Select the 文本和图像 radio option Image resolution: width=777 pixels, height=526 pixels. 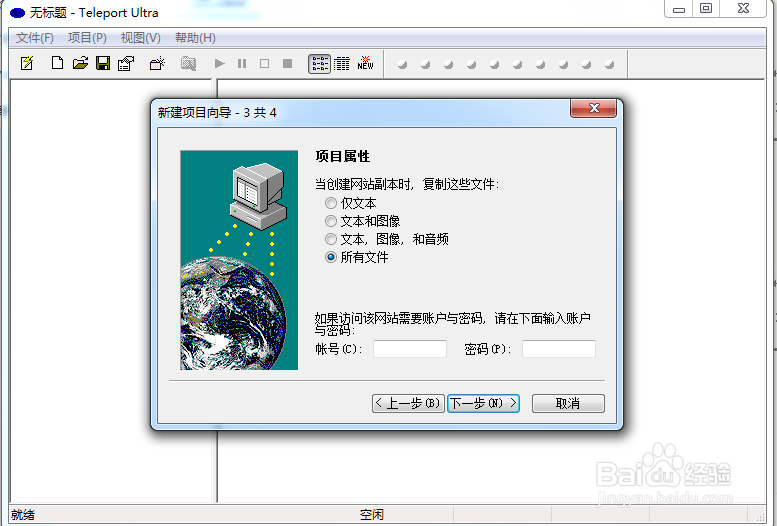point(363,221)
